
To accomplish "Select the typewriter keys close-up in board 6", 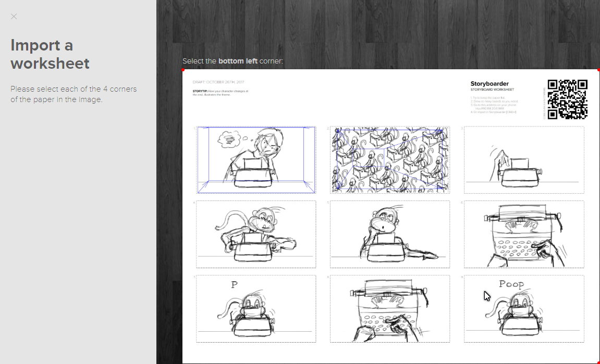I will point(523,234).
